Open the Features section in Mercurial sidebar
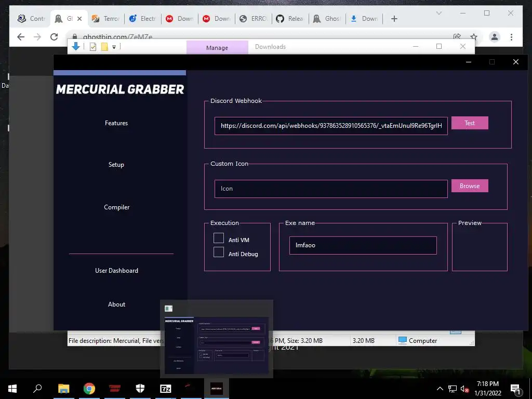This screenshot has width=532, height=399. [x=116, y=123]
